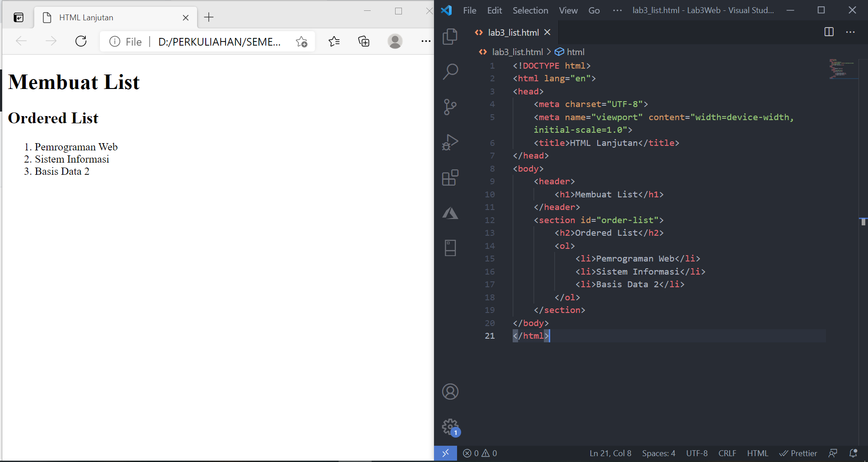
Task: Open the remote connection indicator
Action: pos(446,453)
